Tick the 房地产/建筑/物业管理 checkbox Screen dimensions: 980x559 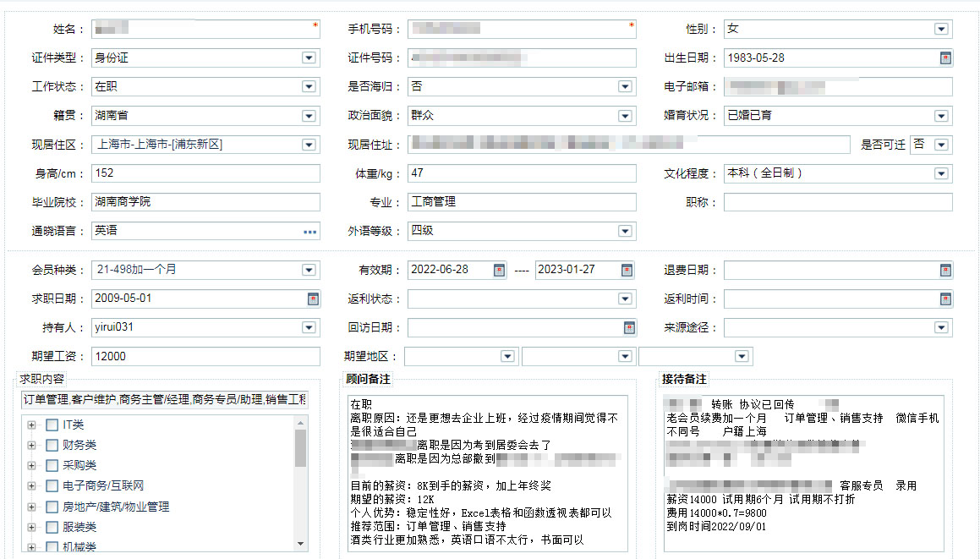tap(52, 507)
